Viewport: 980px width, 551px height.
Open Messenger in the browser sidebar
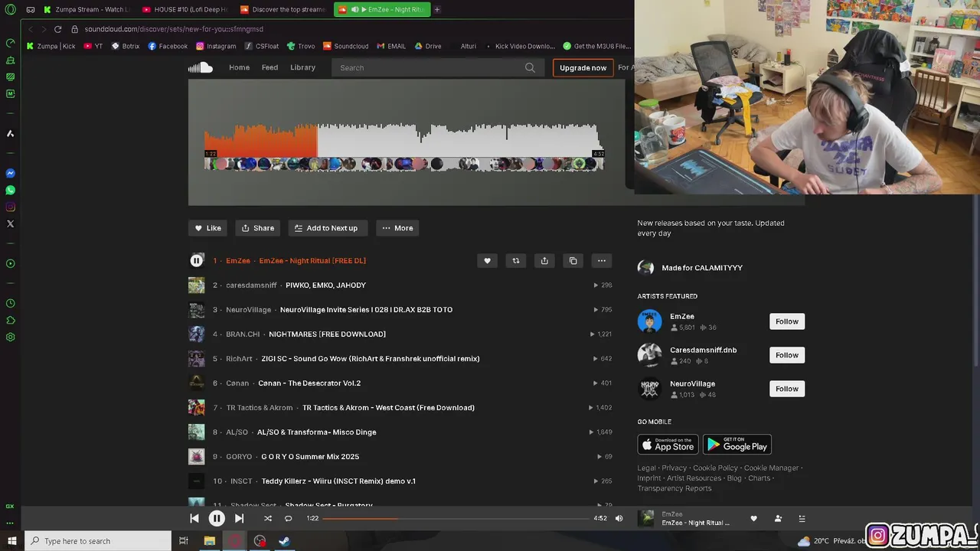coord(11,173)
